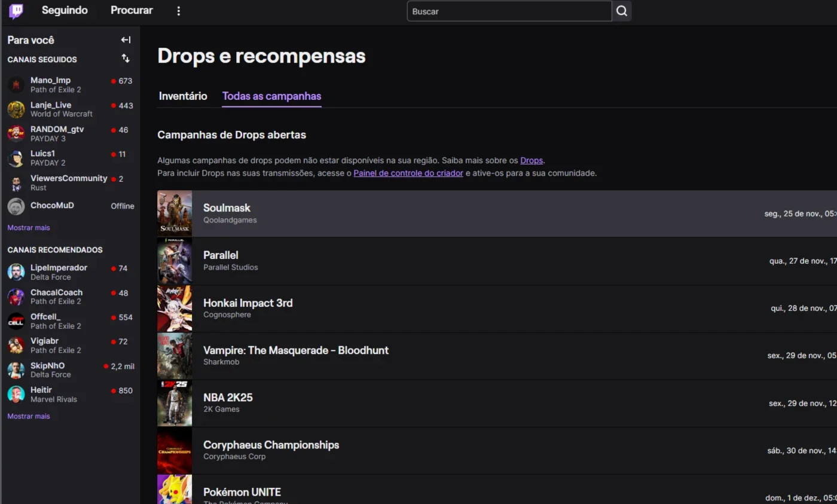Click ChocoMuD Offline status text
The height and width of the screenshot is (504, 837).
(x=123, y=206)
